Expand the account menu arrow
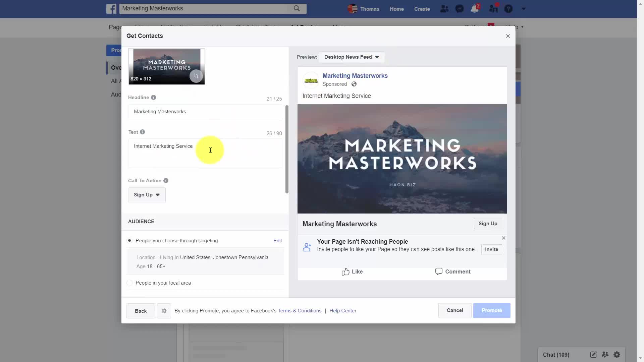This screenshot has width=644, height=362. [524, 9]
